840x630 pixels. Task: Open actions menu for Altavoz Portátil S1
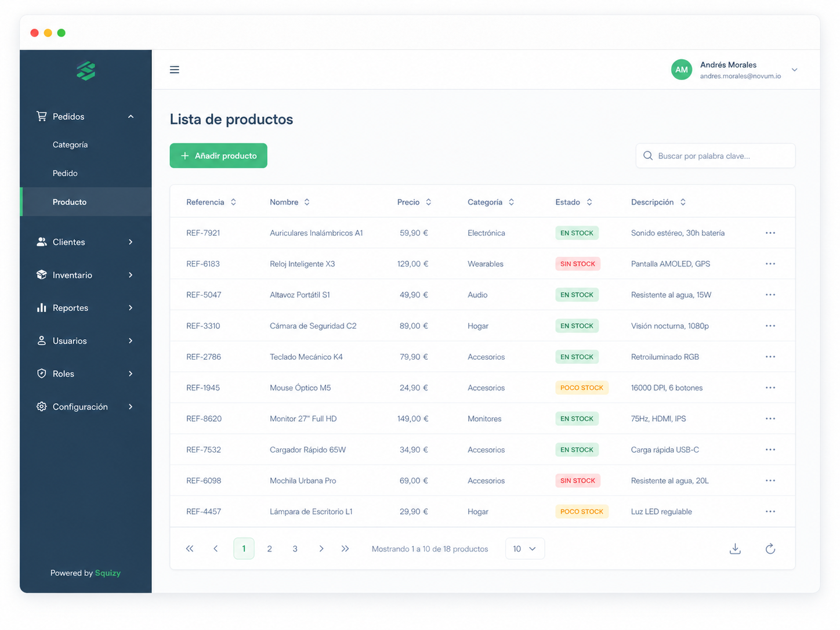point(770,295)
